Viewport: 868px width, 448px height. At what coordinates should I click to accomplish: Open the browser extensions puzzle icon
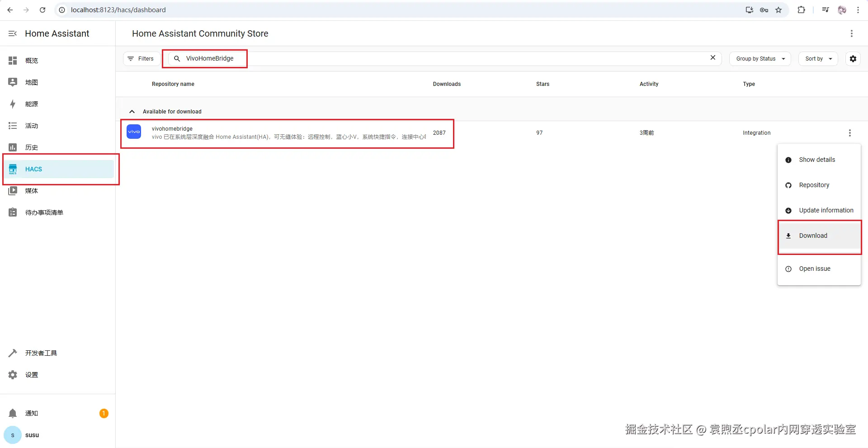pyautogui.click(x=801, y=10)
